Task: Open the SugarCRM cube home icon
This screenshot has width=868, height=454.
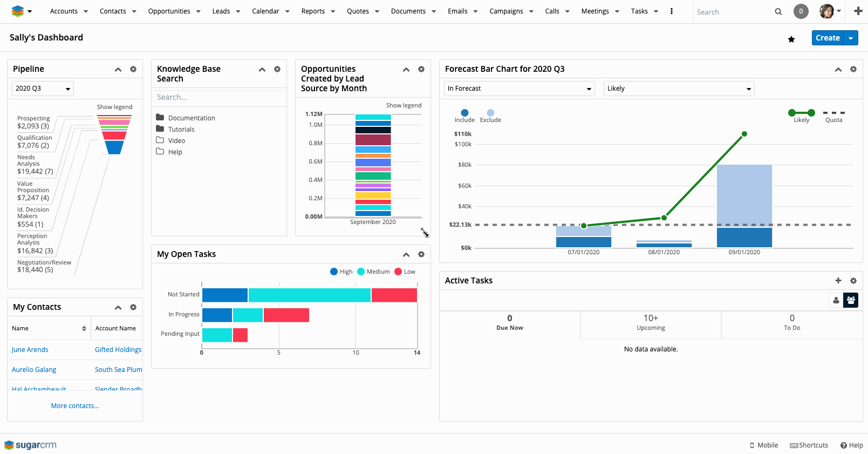Action: tap(18, 11)
